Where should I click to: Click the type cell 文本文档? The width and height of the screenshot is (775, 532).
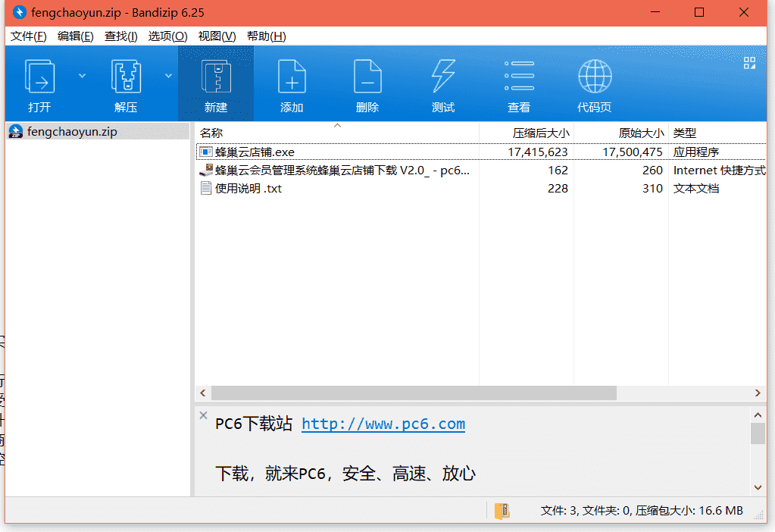696,189
